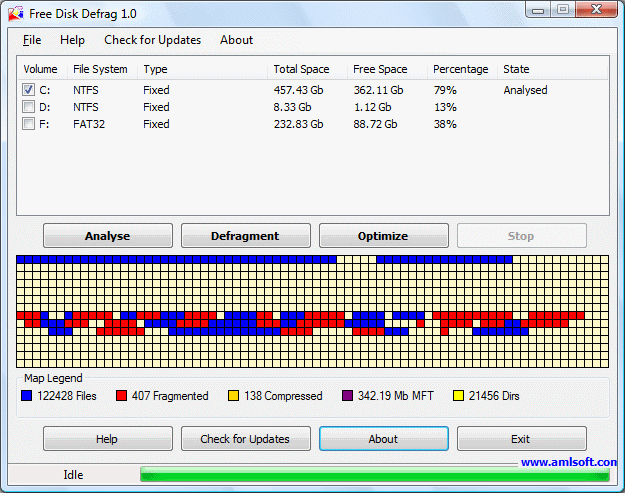Click the Free Disk Defrag app icon
Screen dimensions: 625x493
[16, 14]
